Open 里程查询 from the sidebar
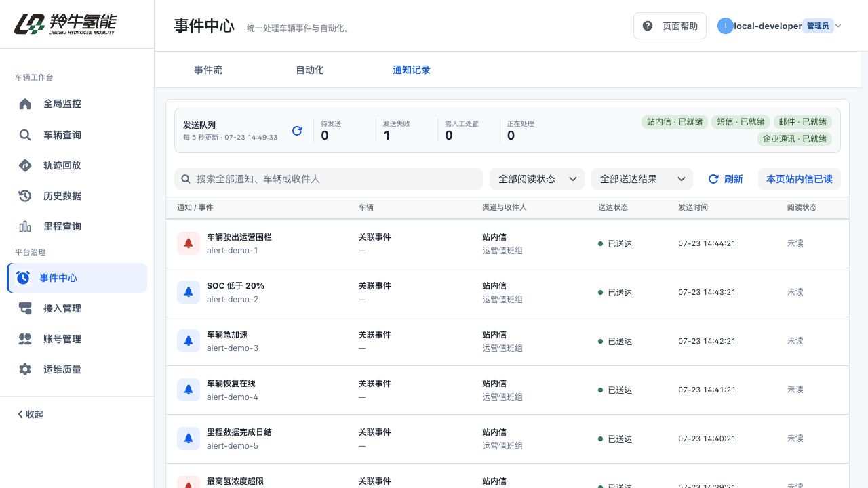The height and width of the screenshot is (488, 868). pos(77,226)
